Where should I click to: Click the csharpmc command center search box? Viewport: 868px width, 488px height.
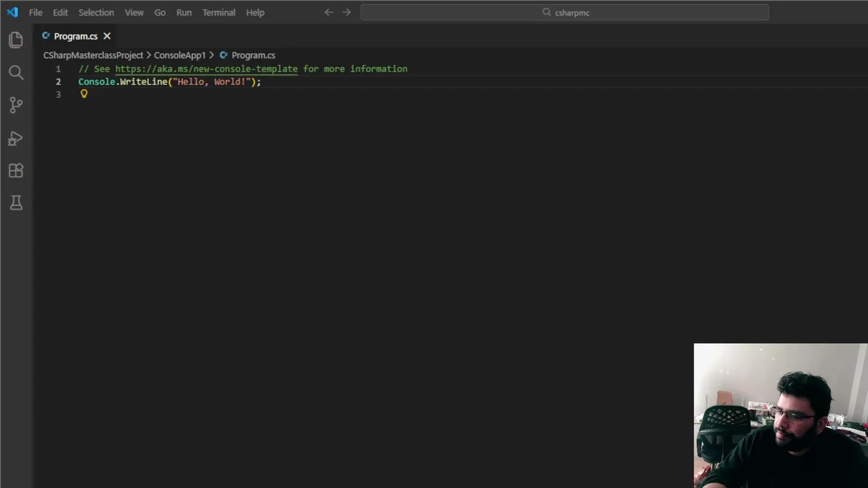click(565, 12)
